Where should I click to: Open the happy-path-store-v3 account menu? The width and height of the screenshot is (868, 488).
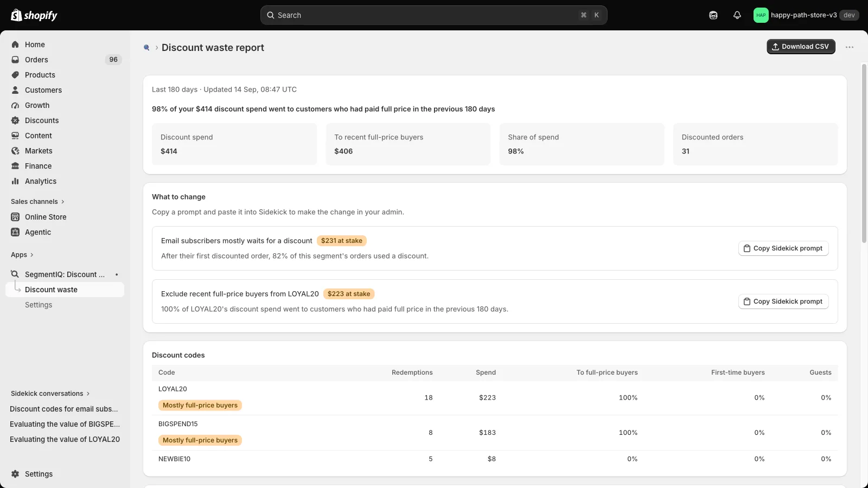coord(806,15)
